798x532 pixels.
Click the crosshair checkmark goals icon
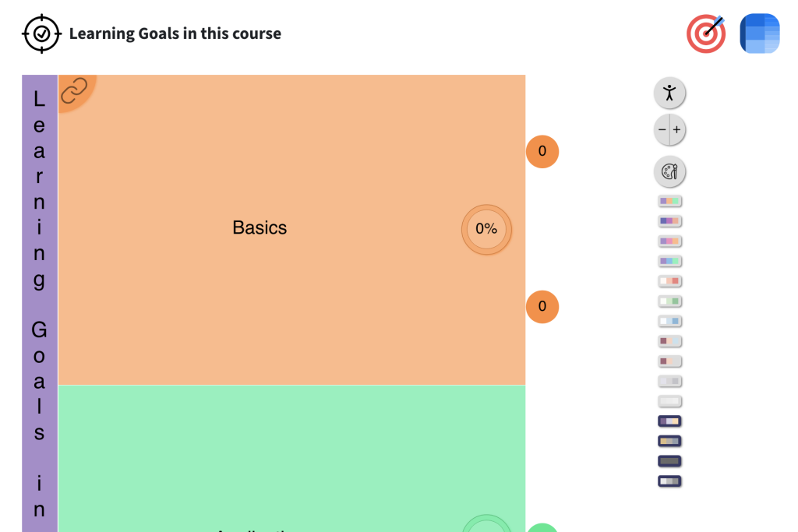pos(42,33)
